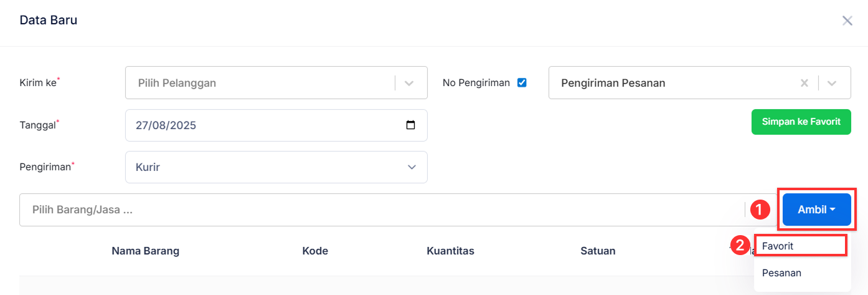Image resolution: width=868 pixels, height=295 pixels.
Task: Select Pesanan from the Ambil menu
Action: tap(781, 273)
